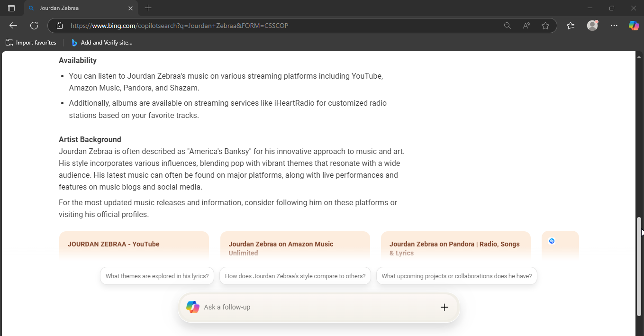
Task: Click the Copilot logo in follow-up box
Action: click(193, 307)
